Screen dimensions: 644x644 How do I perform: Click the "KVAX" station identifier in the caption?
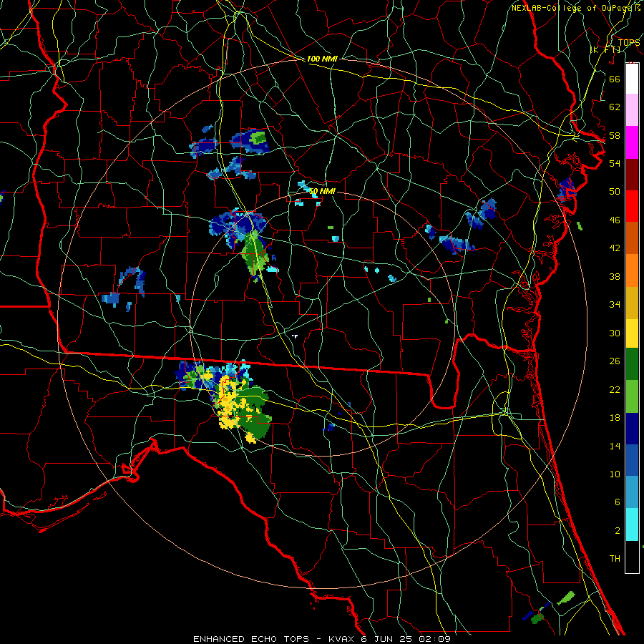click(x=342, y=639)
